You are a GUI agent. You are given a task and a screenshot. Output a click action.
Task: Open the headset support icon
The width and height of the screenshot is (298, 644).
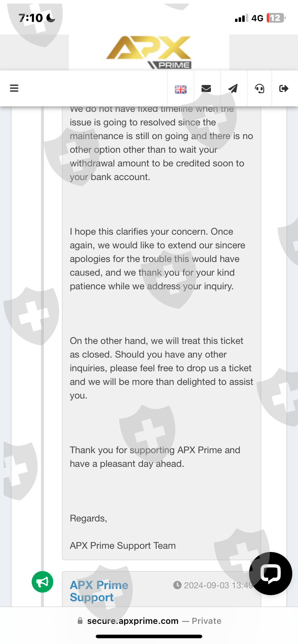coord(259,89)
